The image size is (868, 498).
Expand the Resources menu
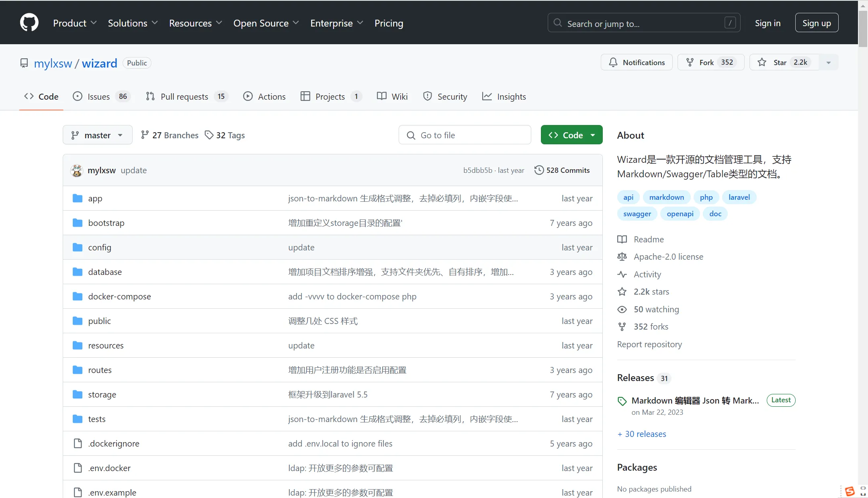point(195,23)
